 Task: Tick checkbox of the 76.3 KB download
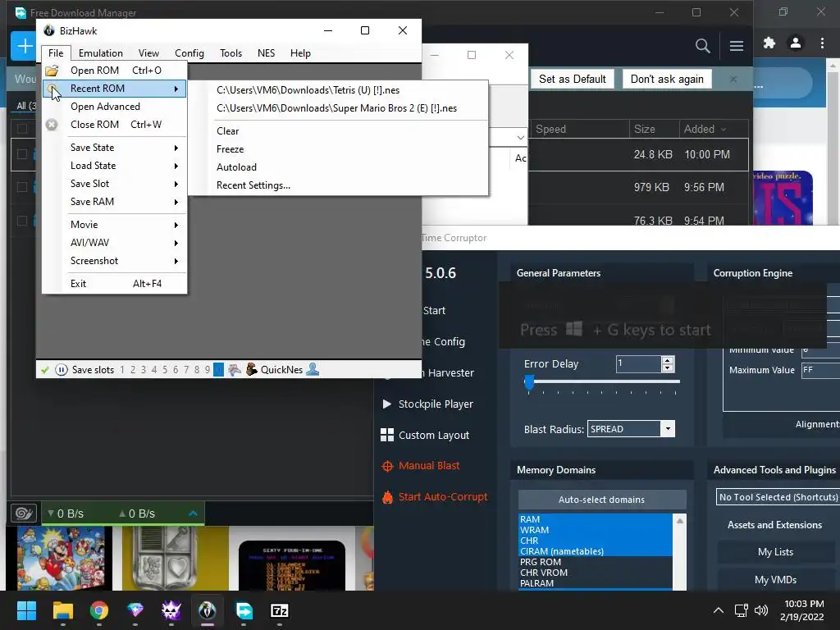click(22, 220)
